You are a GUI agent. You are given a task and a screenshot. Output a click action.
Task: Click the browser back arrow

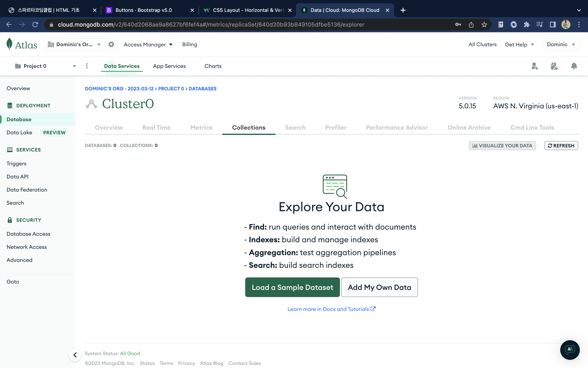tap(9, 25)
